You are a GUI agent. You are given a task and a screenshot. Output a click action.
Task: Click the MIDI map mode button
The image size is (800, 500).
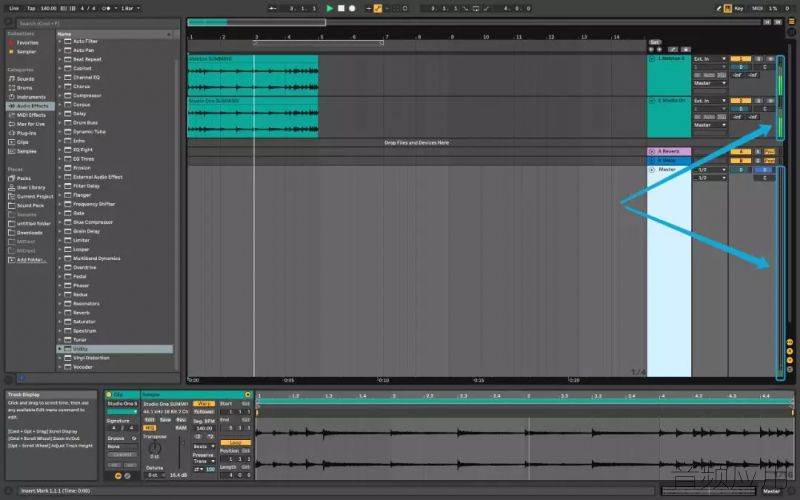tap(757, 8)
